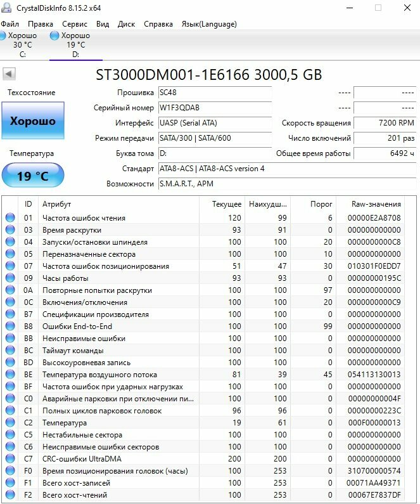Open the Справка menu

tap(158, 24)
